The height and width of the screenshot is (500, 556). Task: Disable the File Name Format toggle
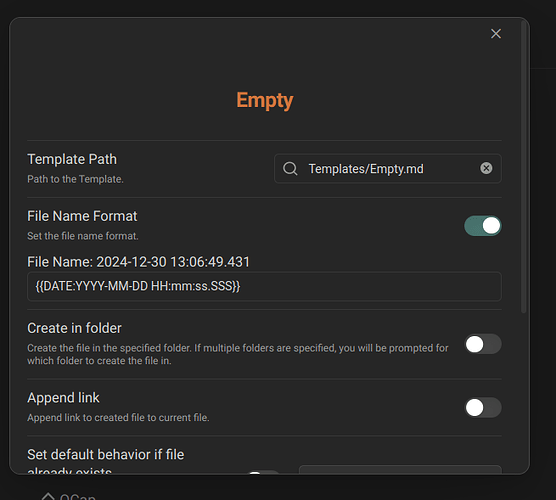483,226
